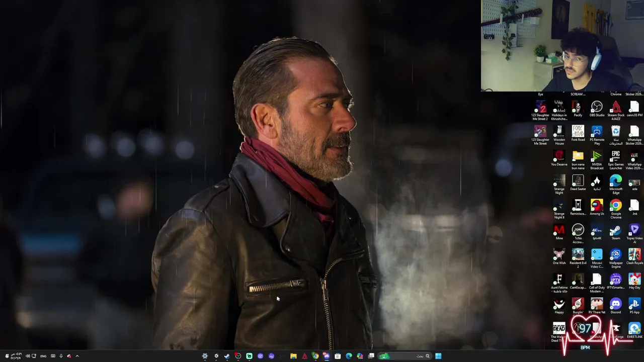Open cenn.05 PM file icon
The height and width of the screenshot is (362, 644).
coord(634,109)
